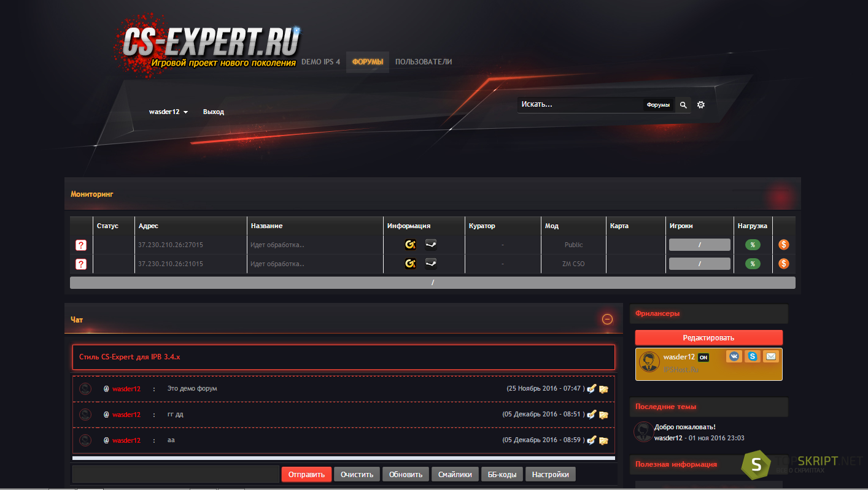Click delete icon on 'аа' chat message

click(x=604, y=440)
